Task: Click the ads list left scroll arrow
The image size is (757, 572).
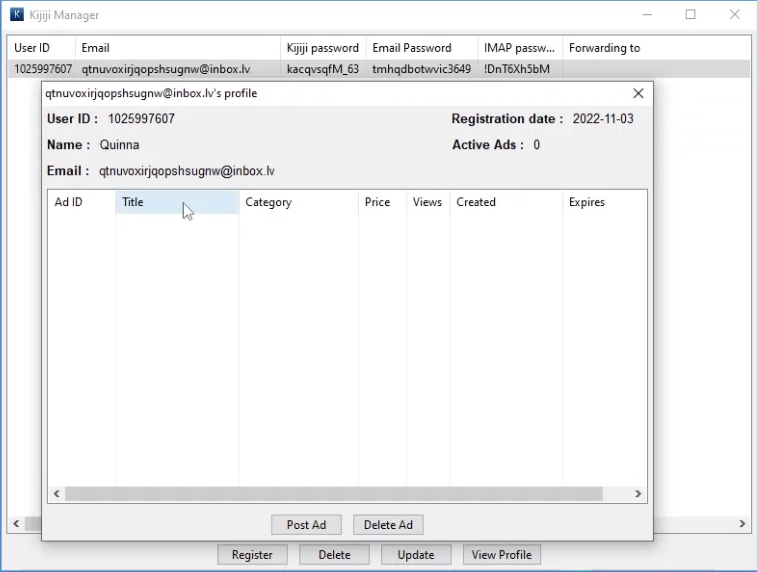Action: [56, 494]
